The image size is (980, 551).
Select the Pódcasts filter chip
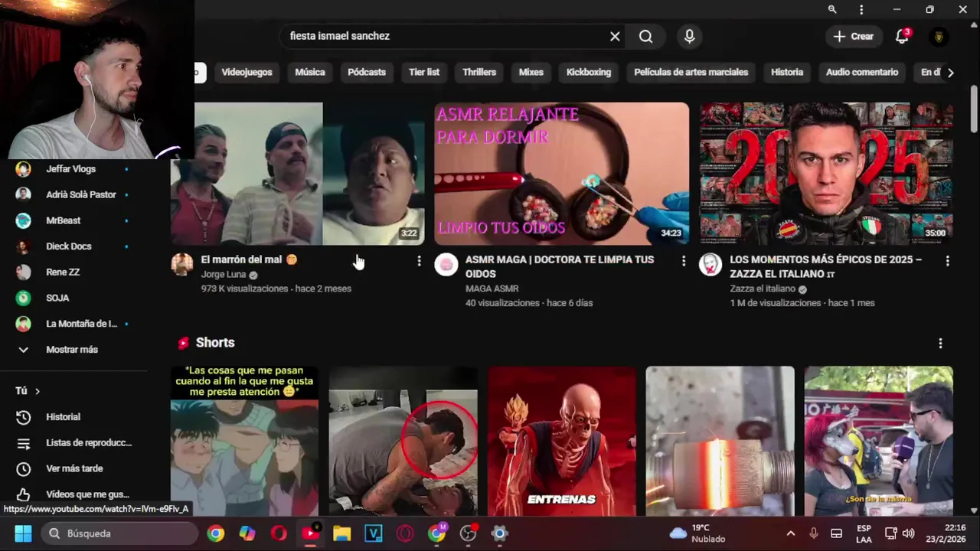[x=367, y=72]
